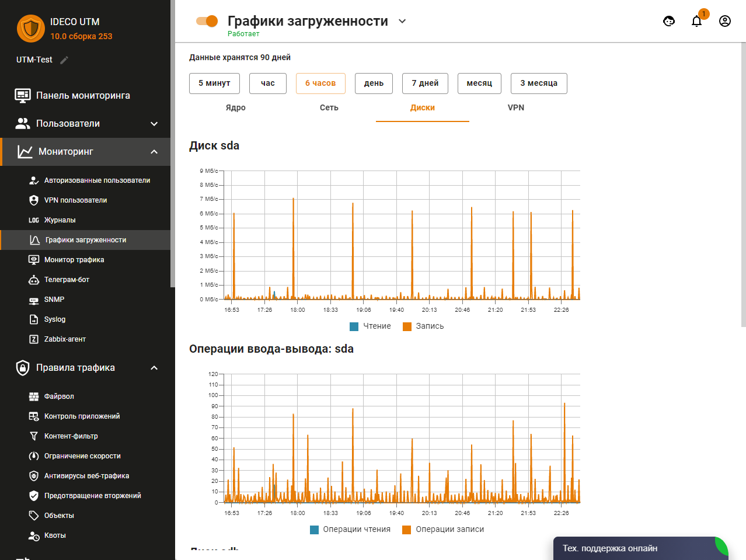The width and height of the screenshot is (746, 560).
Task: Select the 7 дней time range
Action: click(425, 84)
